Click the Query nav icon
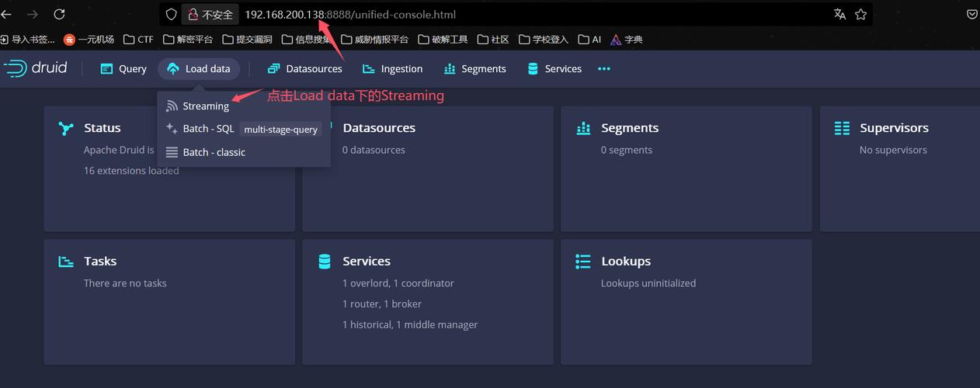The image size is (980, 388). tap(106, 68)
